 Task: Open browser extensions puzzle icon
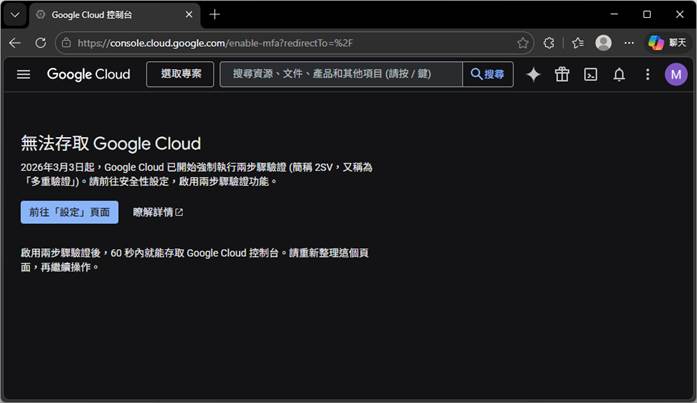point(549,43)
